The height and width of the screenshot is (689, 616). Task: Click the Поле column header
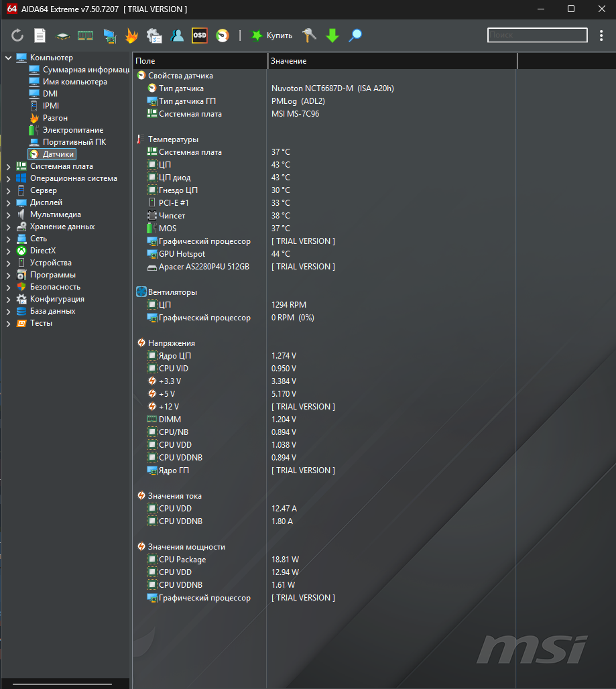click(x=200, y=61)
